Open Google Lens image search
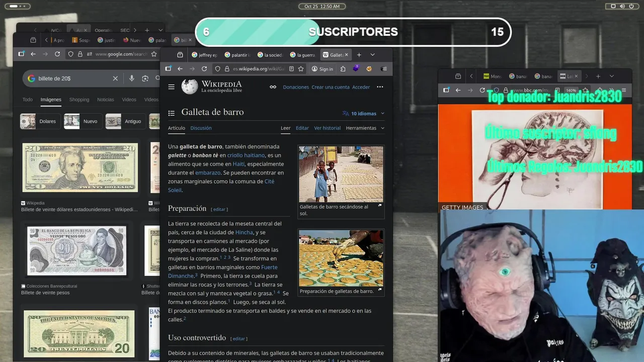Viewport: 644px width, 362px height. [145, 78]
